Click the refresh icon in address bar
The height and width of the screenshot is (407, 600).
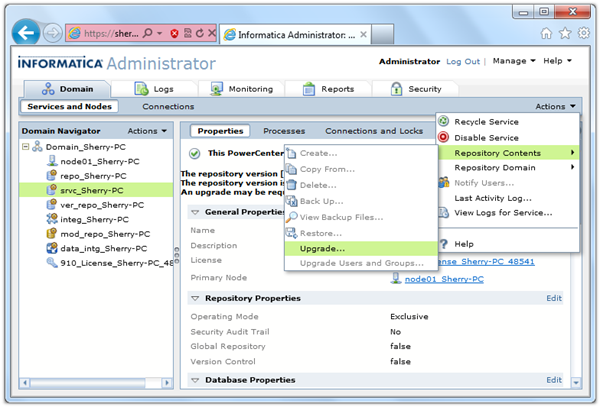pos(199,34)
